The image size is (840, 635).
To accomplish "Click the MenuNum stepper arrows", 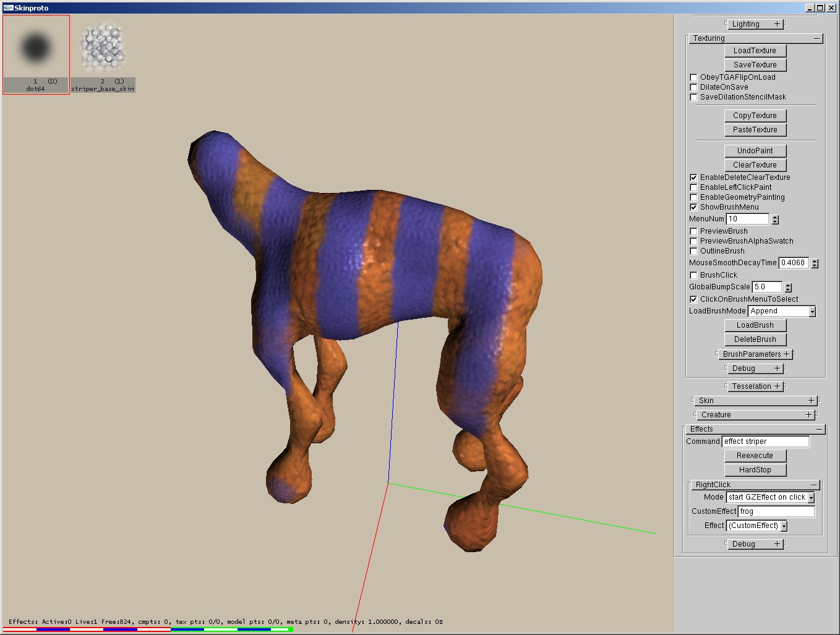I will [775, 219].
